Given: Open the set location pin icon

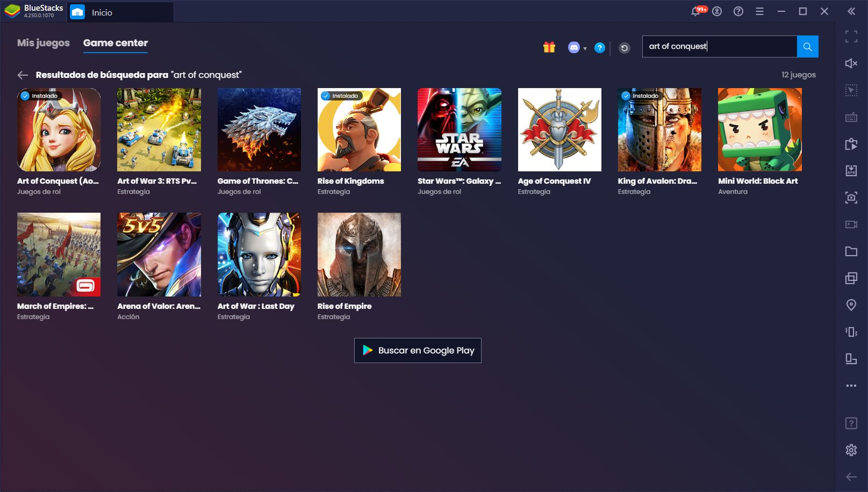Looking at the screenshot, I should point(851,305).
